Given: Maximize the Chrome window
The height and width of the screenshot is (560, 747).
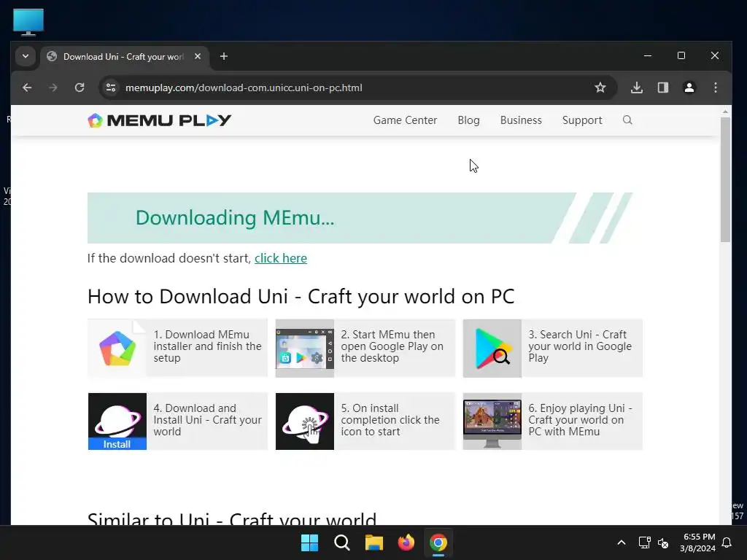Looking at the screenshot, I should pos(681,55).
